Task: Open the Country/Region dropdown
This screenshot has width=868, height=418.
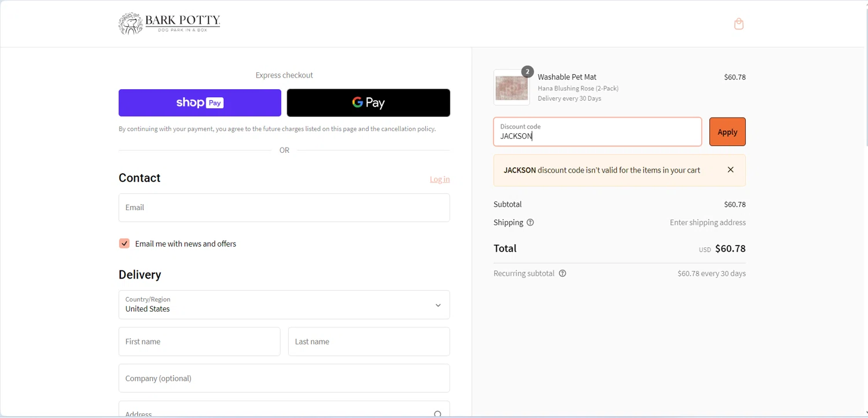Action: pyautogui.click(x=284, y=305)
